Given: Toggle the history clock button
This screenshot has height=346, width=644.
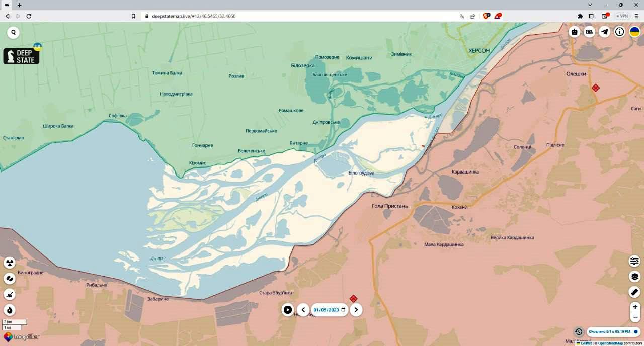Looking at the screenshot, I should pyautogui.click(x=579, y=332).
